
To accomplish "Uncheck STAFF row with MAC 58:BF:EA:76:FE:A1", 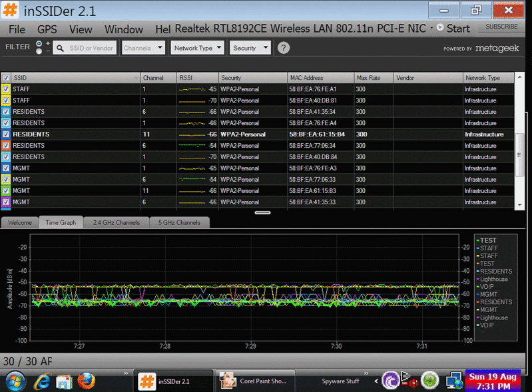I will coord(6,89).
